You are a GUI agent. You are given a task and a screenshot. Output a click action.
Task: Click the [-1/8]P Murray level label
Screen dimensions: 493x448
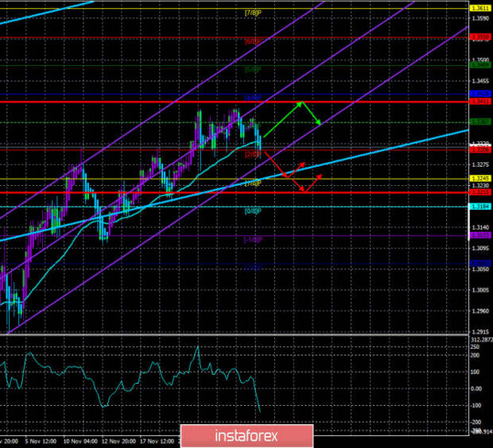pyautogui.click(x=253, y=240)
